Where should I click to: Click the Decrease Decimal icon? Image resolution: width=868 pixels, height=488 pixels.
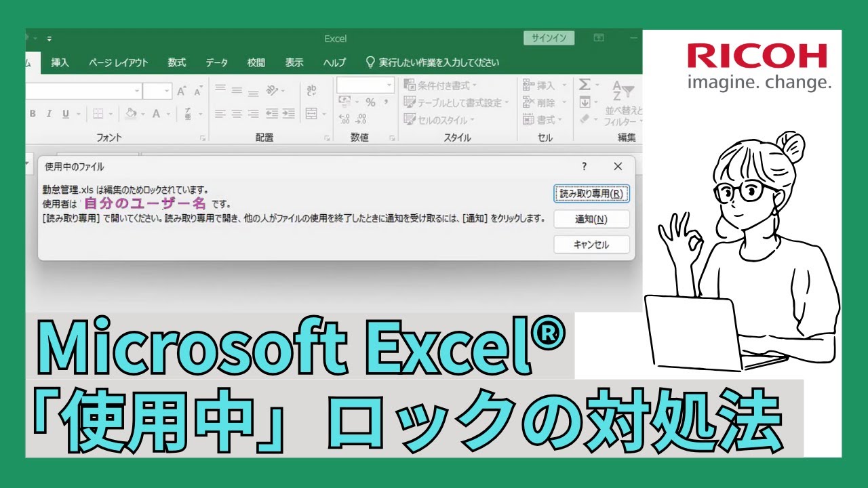tap(360, 119)
